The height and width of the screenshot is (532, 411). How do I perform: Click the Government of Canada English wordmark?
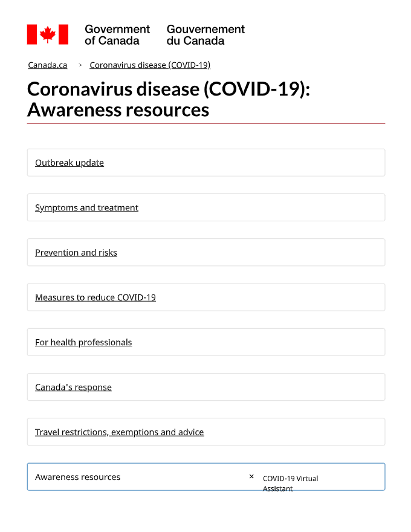coord(117,35)
